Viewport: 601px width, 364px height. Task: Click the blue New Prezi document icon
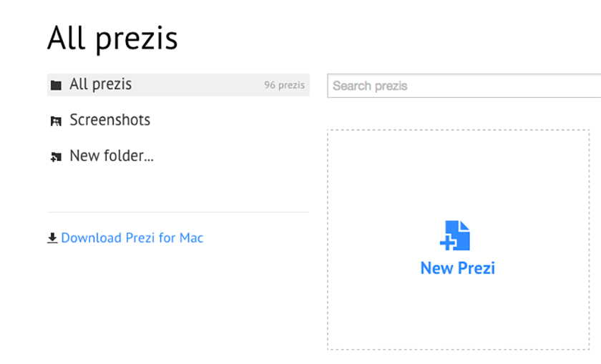455,236
